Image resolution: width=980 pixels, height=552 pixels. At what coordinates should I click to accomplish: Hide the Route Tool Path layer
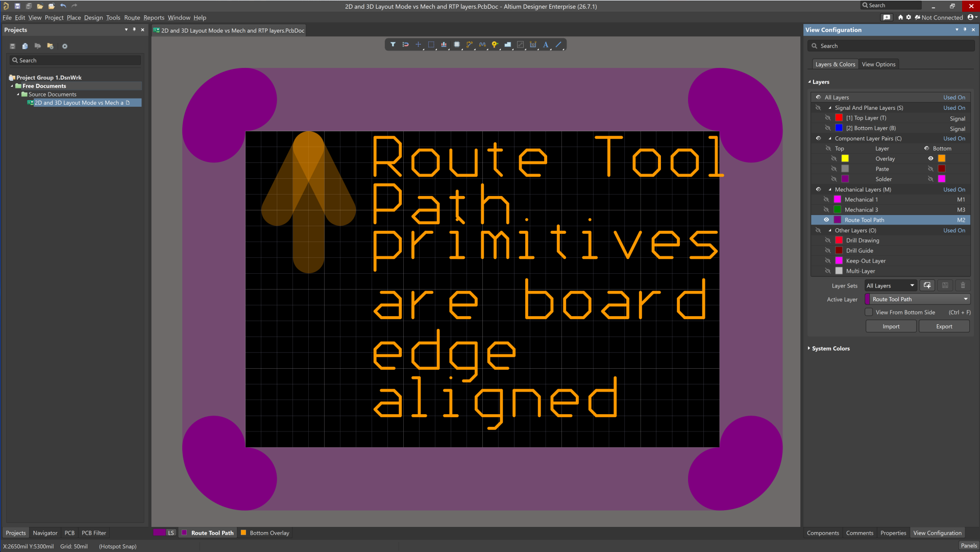826,220
